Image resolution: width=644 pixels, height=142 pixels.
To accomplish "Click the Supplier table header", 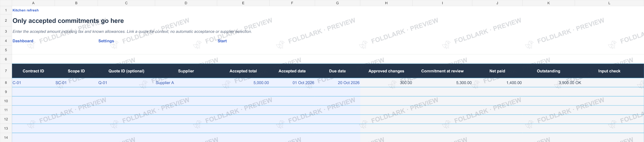I will point(186,71).
